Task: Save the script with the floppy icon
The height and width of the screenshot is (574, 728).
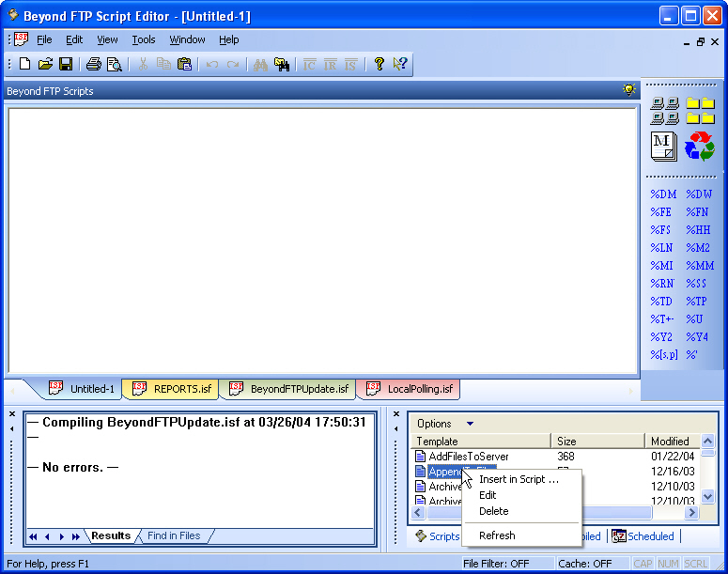Action: click(66, 64)
